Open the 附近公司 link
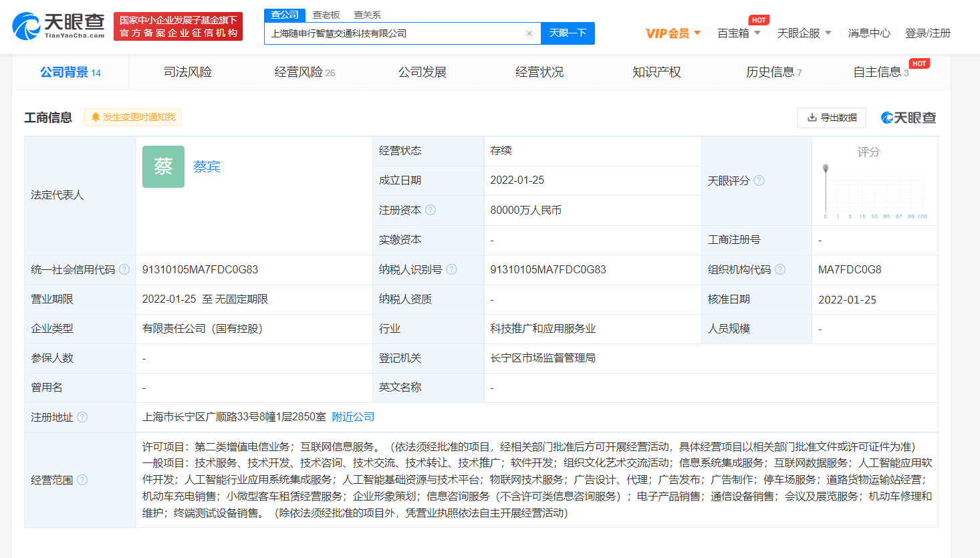 (353, 417)
